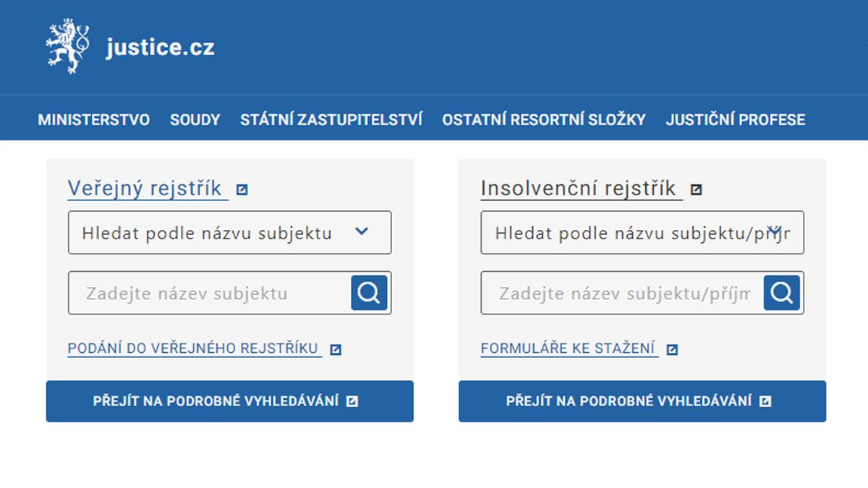Click the chevron arrow in Veřejný rejstřík dropdown

(362, 231)
